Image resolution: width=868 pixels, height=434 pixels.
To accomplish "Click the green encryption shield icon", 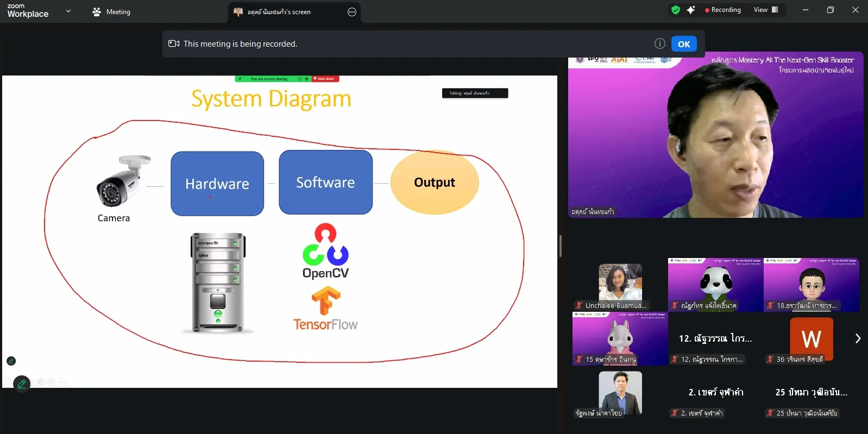I will (x=676, y=10).
